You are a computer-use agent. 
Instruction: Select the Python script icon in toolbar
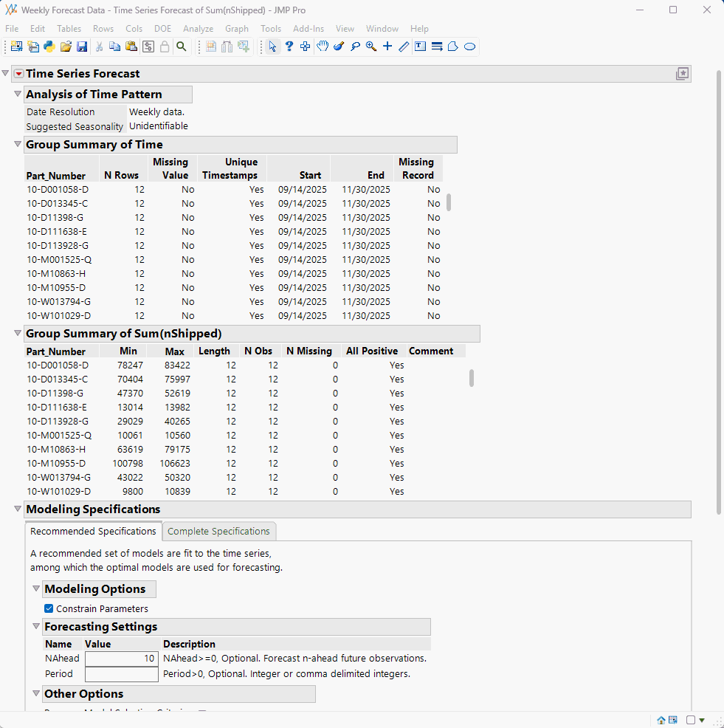point(49,47)
